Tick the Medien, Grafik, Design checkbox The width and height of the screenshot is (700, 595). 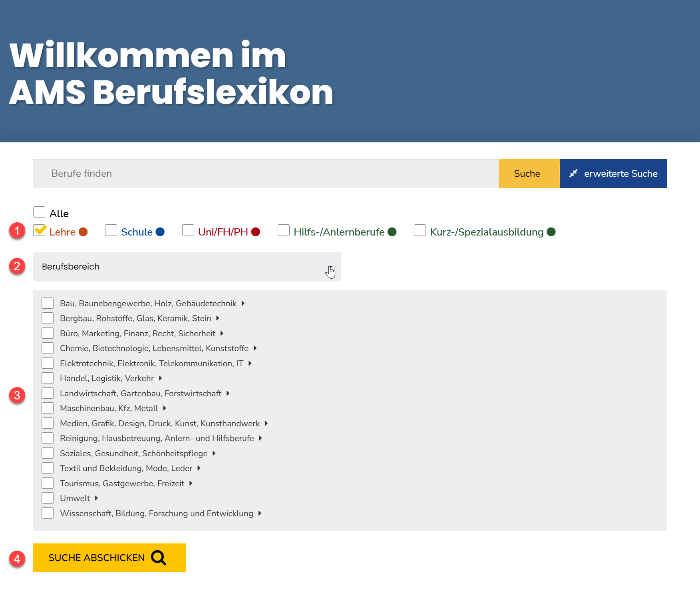coord(48,423)
